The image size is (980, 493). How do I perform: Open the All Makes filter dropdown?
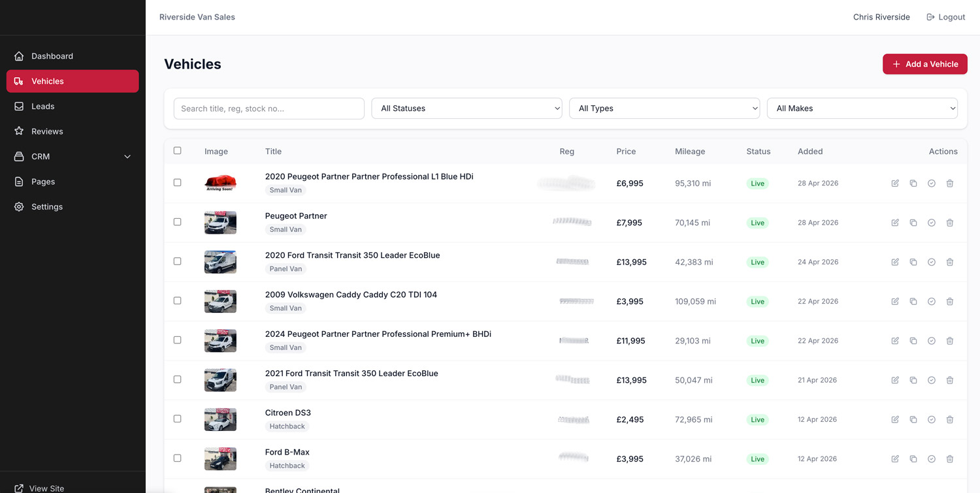pyautogui.click(x=862, y=108)
